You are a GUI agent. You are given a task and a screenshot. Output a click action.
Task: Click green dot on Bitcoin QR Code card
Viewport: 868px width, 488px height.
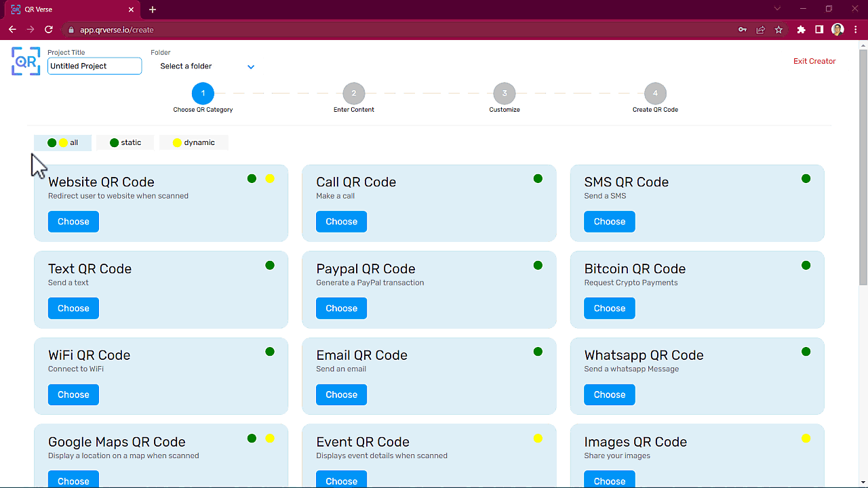[806, 265]
